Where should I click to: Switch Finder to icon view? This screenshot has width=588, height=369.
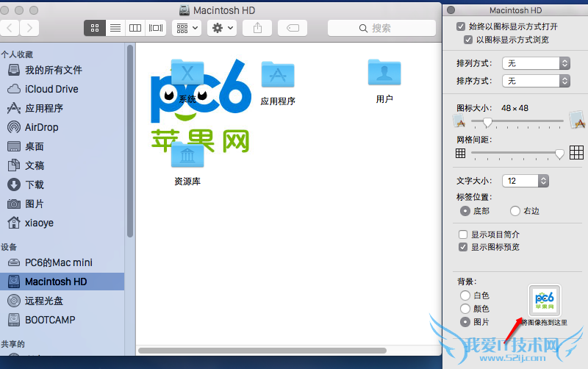[x=95, y=28]
